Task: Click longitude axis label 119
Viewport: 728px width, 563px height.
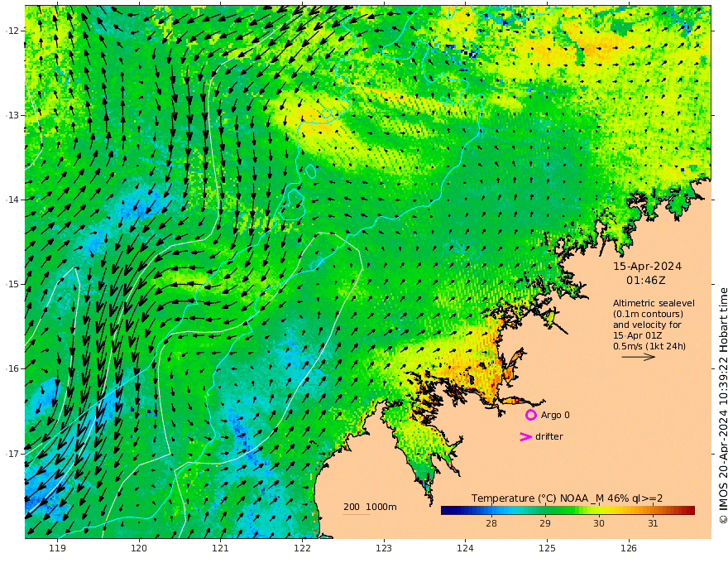Action: click(x=57, y=549)
